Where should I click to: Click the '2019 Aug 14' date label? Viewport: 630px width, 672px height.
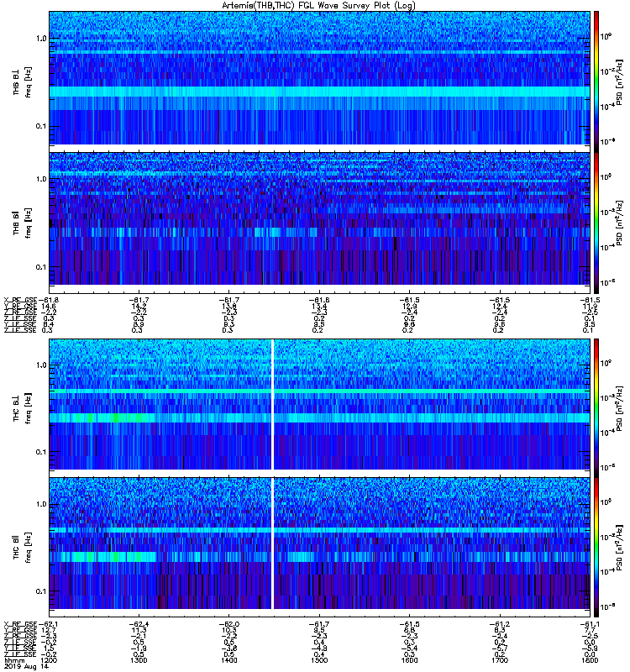click(x=26, y=666)
